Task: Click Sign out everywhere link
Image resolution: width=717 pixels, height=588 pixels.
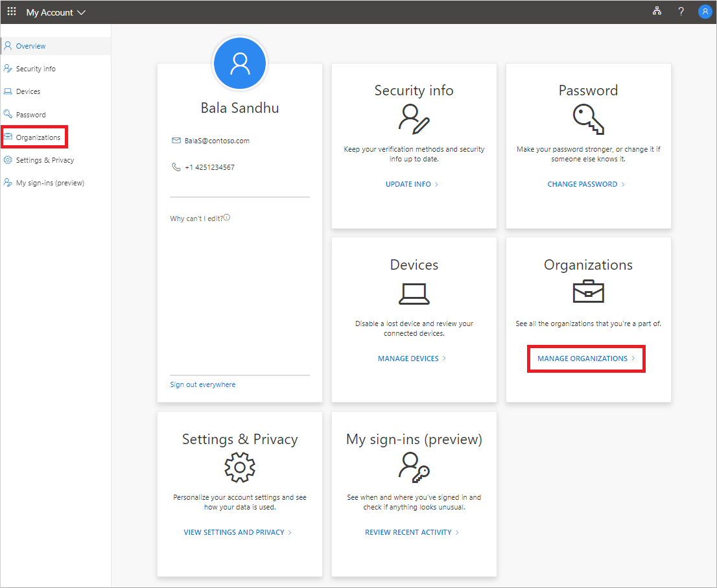Action: (x=202, y=384)
